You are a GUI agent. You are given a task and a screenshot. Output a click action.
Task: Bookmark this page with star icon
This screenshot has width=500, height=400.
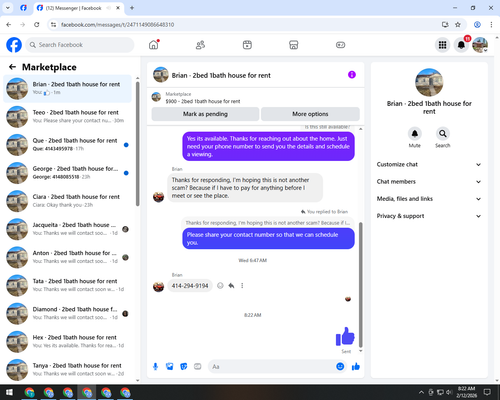(x=458, y=25)
